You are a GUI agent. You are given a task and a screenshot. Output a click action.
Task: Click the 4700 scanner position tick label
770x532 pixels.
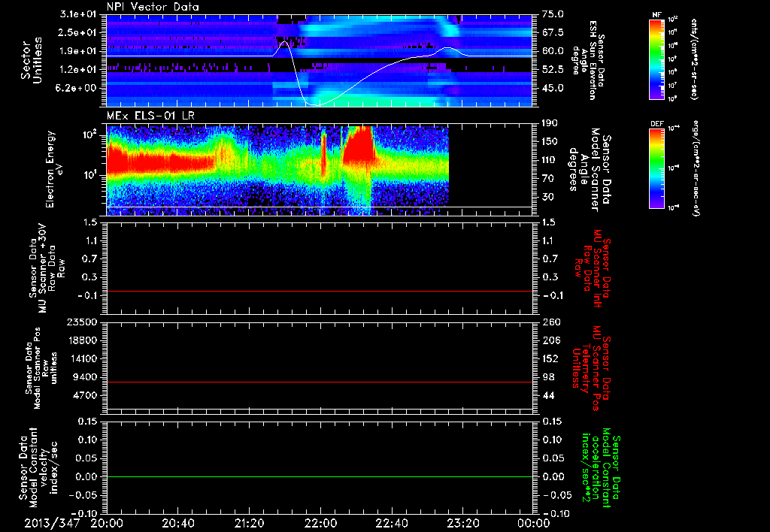[x=84, y=395]
